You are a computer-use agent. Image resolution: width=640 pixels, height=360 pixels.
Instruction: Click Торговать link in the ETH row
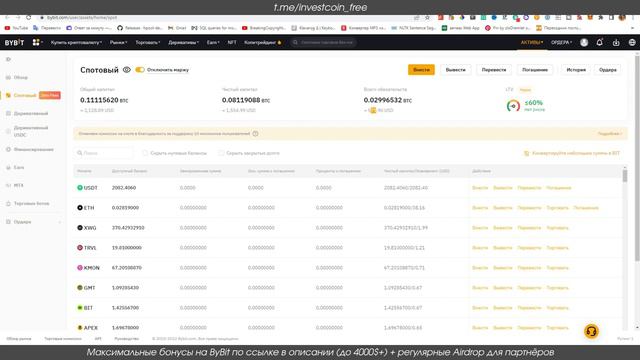[x=558, y=208]
